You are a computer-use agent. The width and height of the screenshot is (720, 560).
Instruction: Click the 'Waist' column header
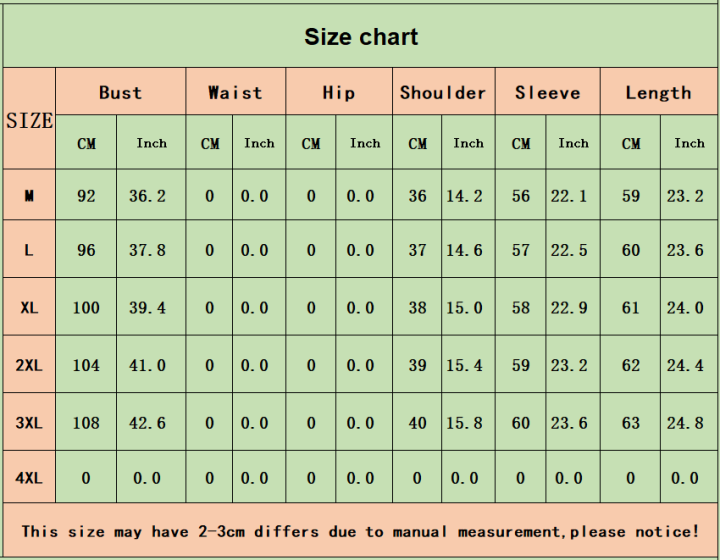[x=236, y=93]
